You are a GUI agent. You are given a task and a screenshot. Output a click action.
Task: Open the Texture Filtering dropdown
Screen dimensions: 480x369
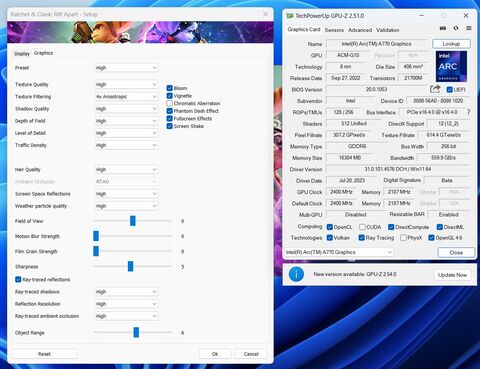pos(126,97)
